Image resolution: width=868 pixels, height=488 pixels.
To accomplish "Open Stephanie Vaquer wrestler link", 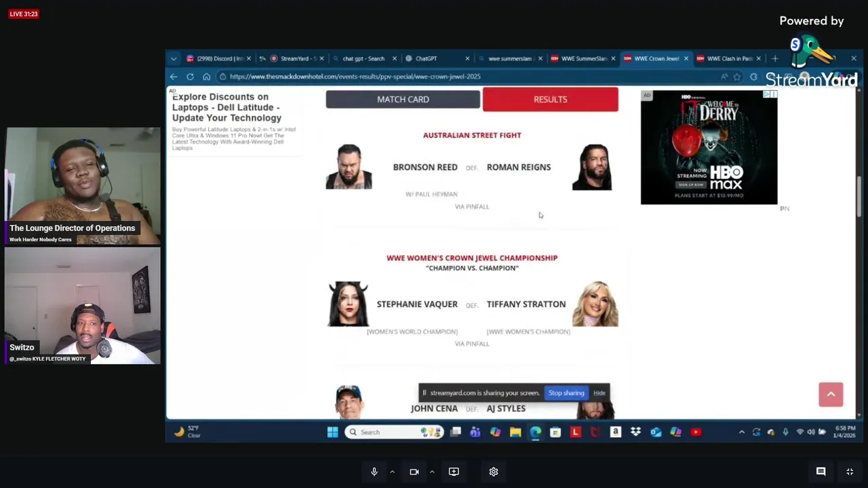I will (x=417, y=304).
